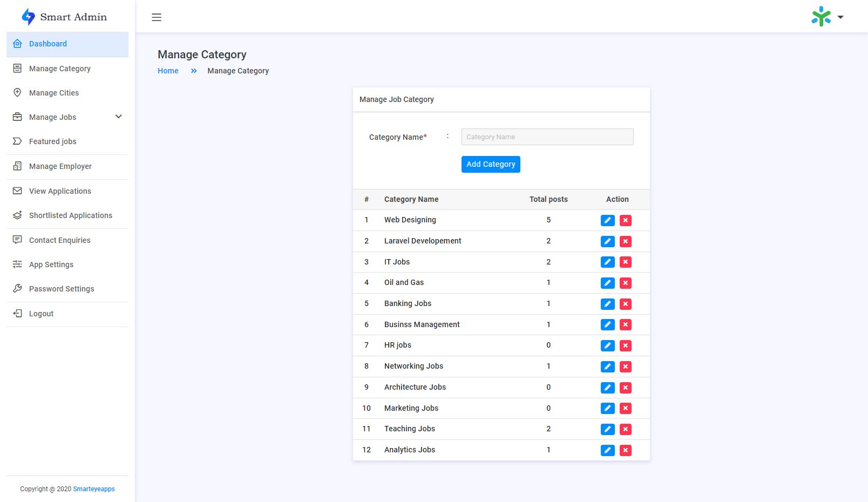Screen dimensions: 868x502
Task: Focus the Category Name input field
Action: (x=547, y=137)
